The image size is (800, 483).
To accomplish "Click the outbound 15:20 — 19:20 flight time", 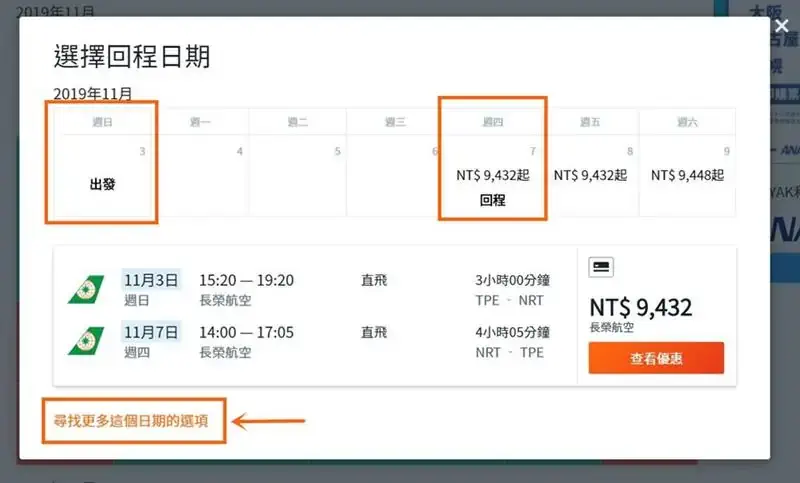I will (x=246, y=280).
